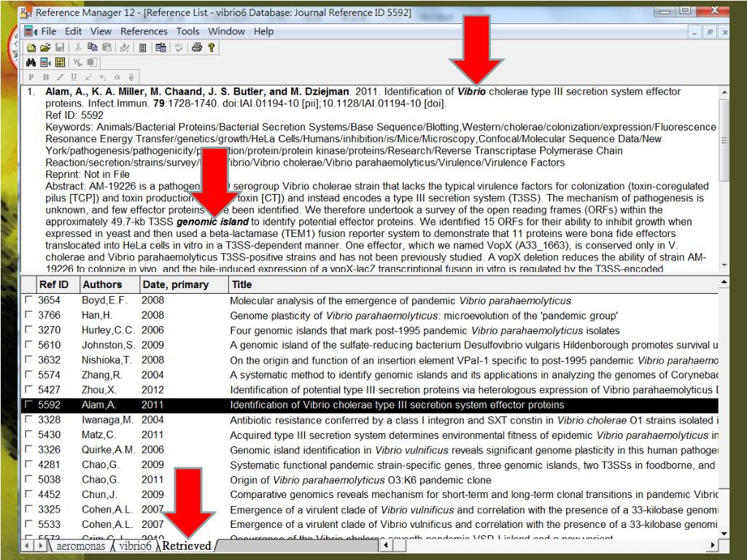Sort by Date, primary column header
Image resolution: width=747 pixels, height=560 pixels.
[184, 284]
